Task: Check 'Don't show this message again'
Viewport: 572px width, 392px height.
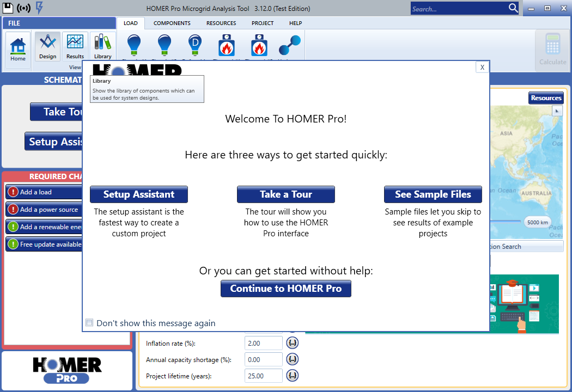Action: [x=90, y=323]
